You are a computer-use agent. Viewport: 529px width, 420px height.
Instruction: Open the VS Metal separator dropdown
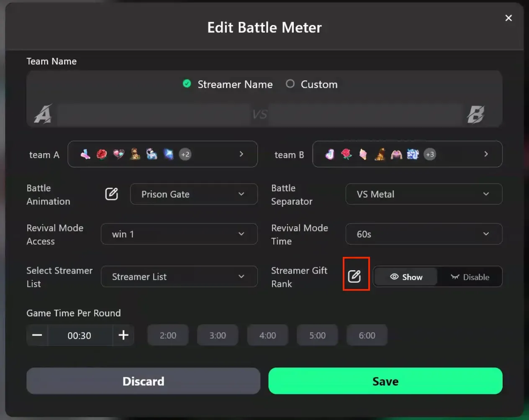click(424, 194)
